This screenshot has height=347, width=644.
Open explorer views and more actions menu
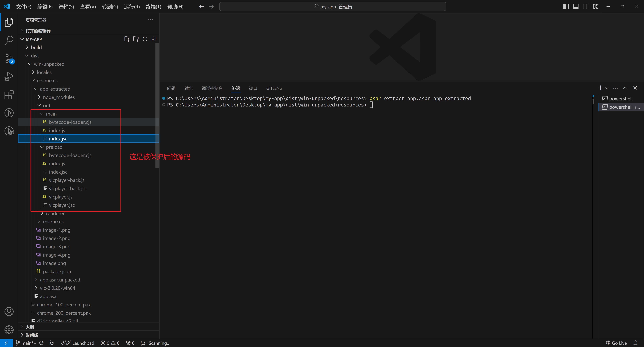[151, 20]
